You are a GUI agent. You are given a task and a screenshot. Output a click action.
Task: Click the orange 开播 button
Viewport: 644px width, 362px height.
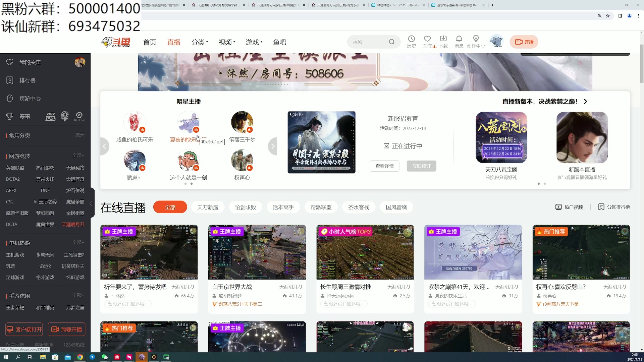click(x=524, y=42)
